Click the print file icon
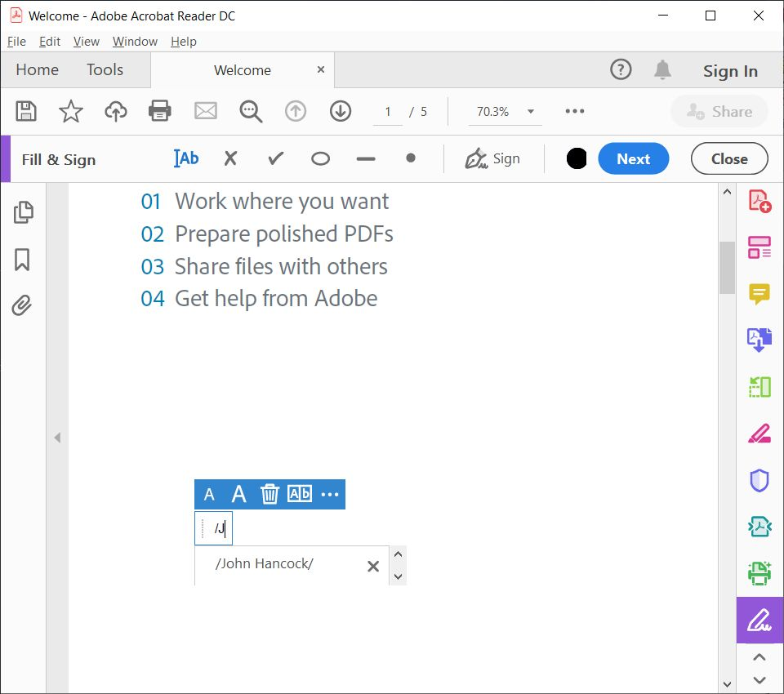 click(x=160, y=111)
